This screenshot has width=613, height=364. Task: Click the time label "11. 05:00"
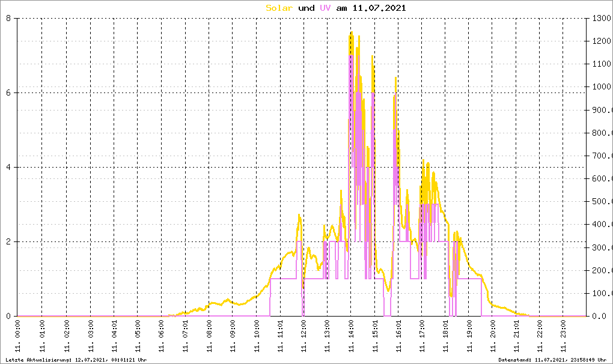[x=138, y=336]
